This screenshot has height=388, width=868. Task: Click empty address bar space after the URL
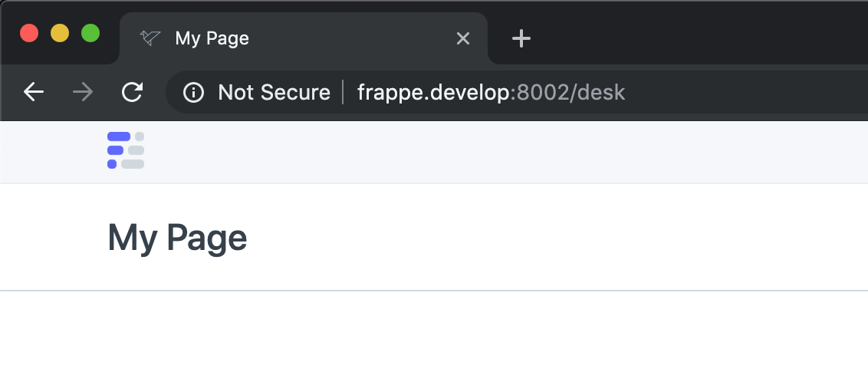tap(748, 93)
